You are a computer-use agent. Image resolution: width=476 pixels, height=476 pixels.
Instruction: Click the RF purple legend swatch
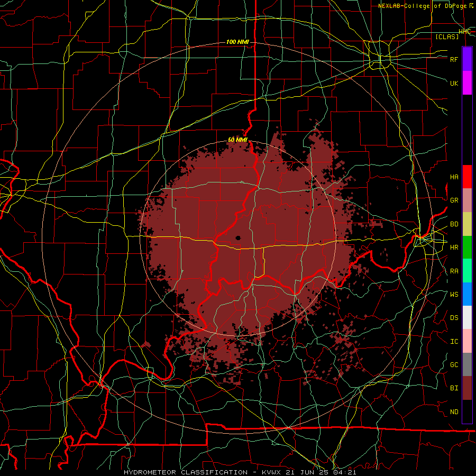click(467, 59)
